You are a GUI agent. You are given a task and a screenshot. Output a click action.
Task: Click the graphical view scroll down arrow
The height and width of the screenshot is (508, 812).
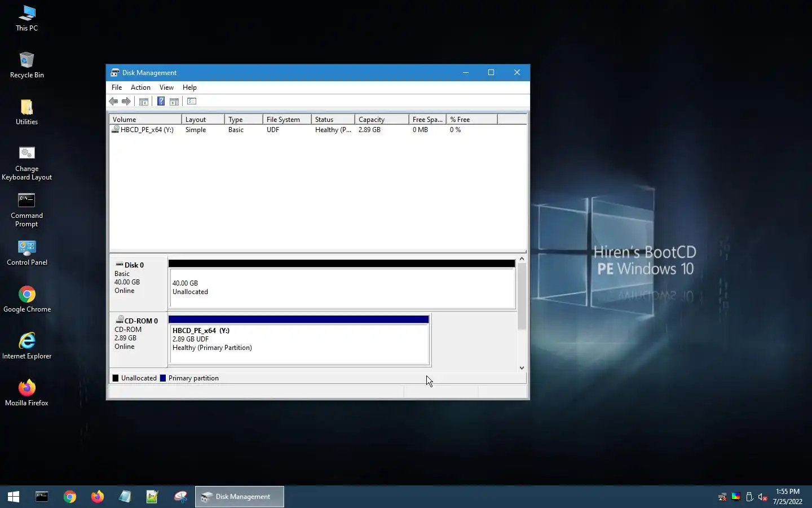[x=522, y=367]
